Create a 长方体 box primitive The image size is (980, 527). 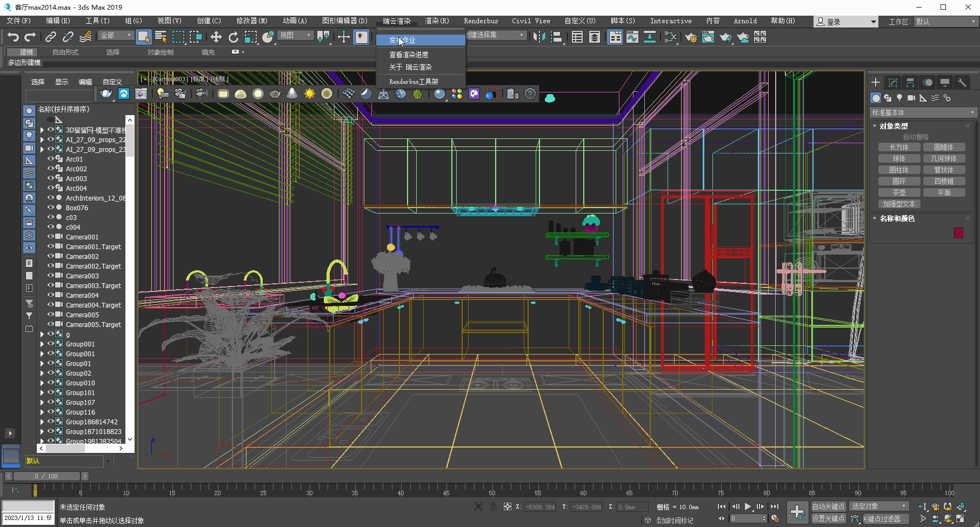pyautogui.click(x=899, y=147)
